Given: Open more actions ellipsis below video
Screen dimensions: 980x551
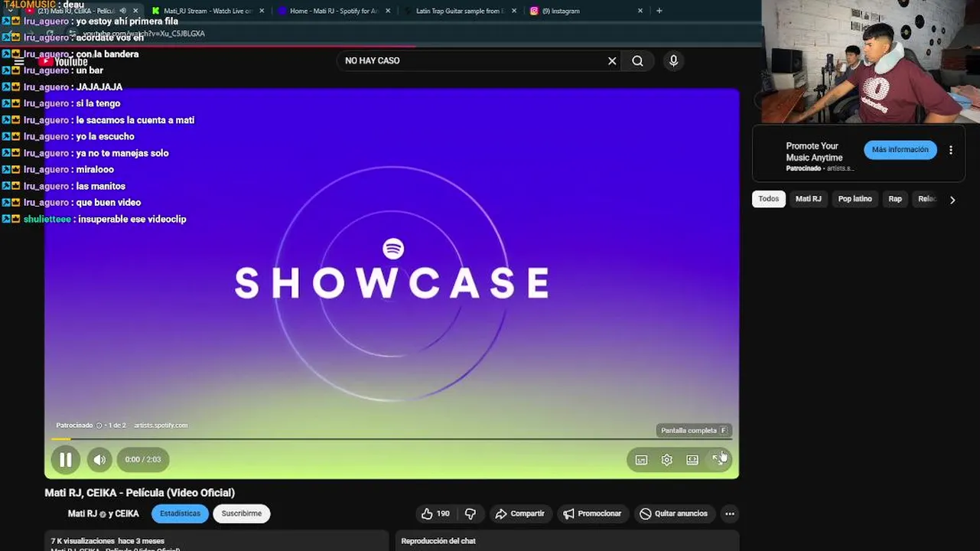Looking at the screenshot, I should tap(730, 514).
